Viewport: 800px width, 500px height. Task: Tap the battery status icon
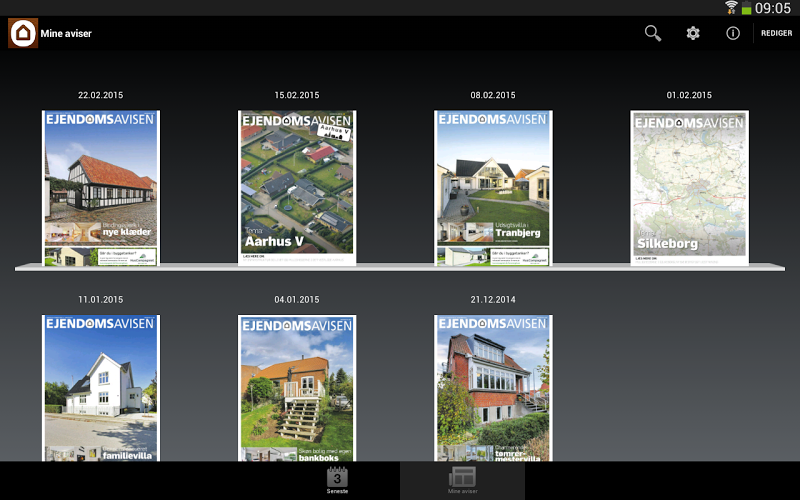click(x=746, y=8)
